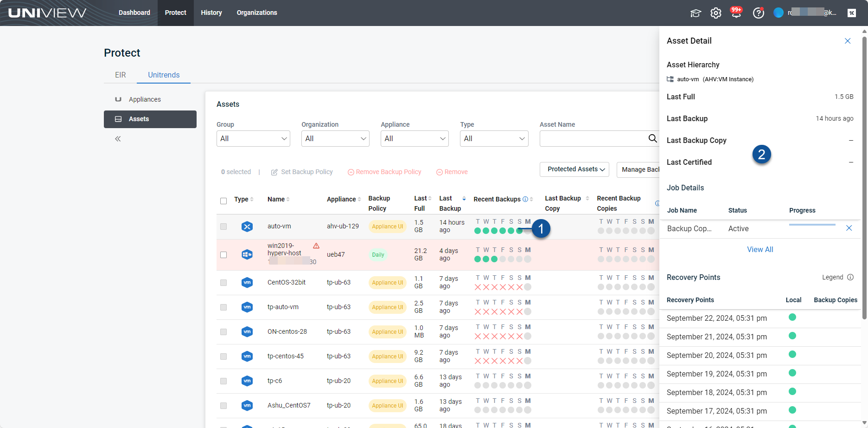Click the Uniview logo
868x428 pixels.
(x=47, y=13)
